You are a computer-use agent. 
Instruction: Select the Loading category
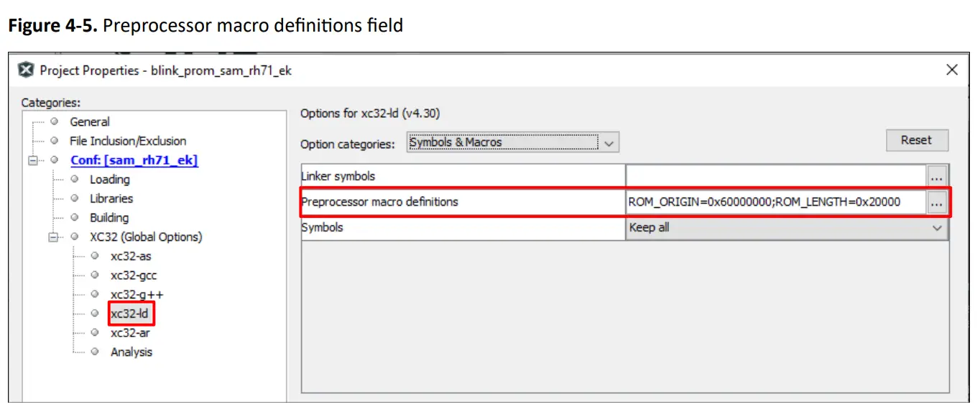click(x=109, y=179)
